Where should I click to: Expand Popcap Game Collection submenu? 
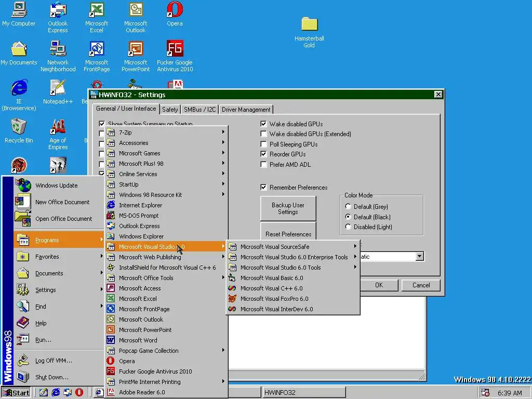pos(166,351)
